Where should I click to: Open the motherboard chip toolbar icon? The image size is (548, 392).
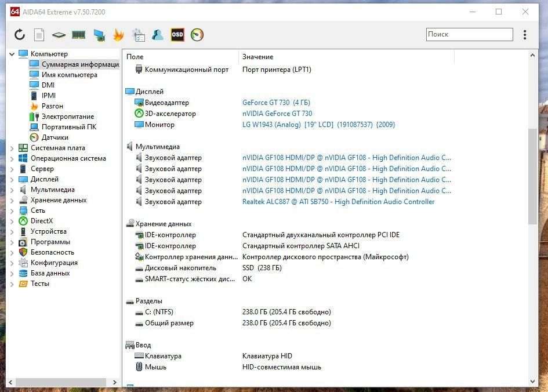(59, 35)
